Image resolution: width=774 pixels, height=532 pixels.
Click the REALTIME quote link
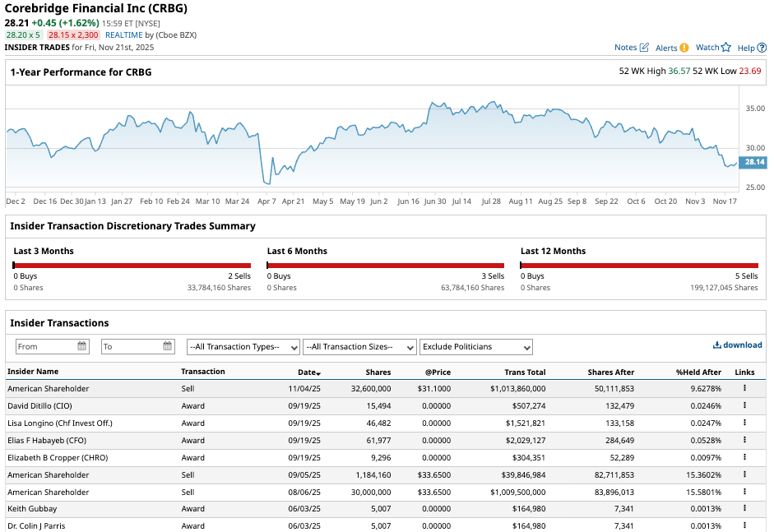click(123, 35)
